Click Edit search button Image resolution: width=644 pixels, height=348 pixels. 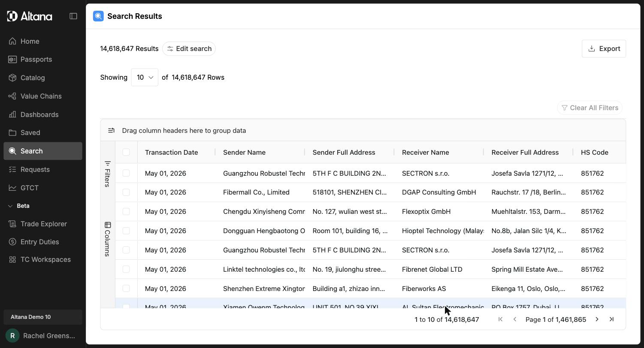189,49
